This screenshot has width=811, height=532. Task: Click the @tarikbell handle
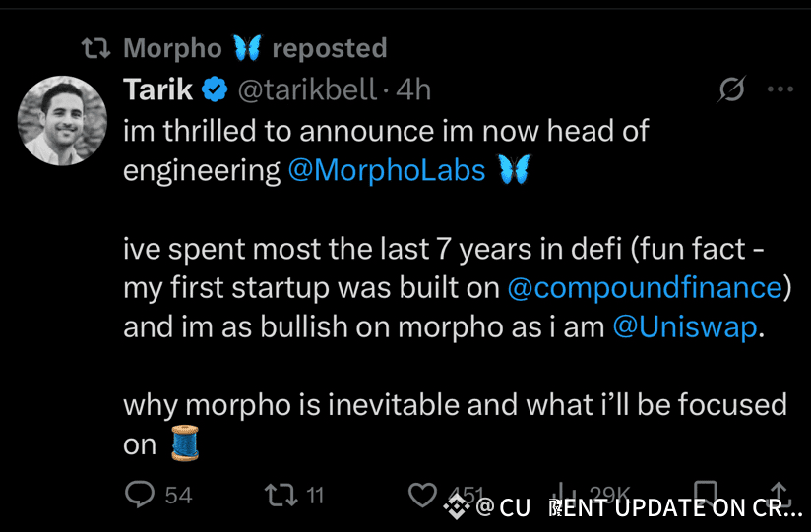click(x=306, y=89)
